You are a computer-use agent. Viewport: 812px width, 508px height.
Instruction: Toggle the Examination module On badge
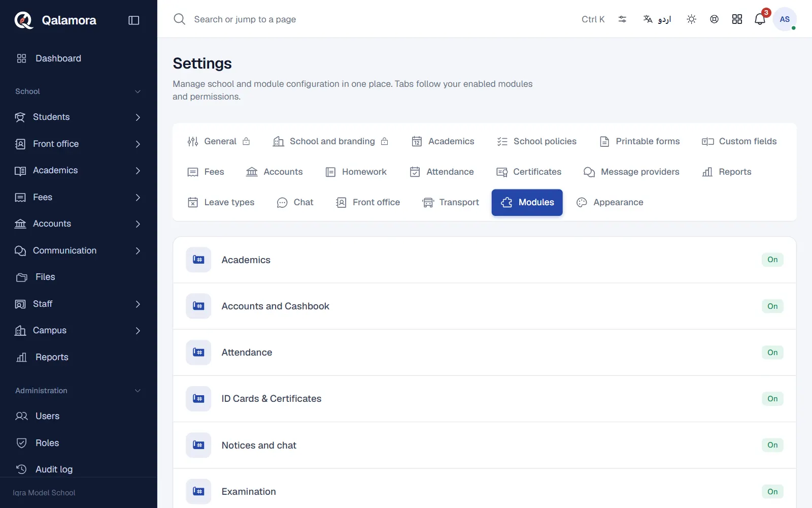[772, 492]
